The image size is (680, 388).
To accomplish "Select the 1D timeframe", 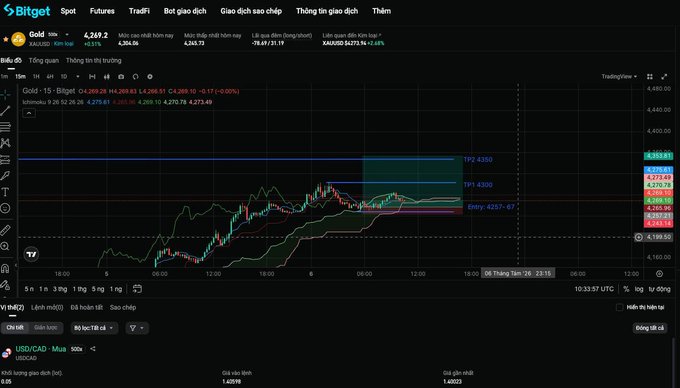I will [x=64, y=77].
